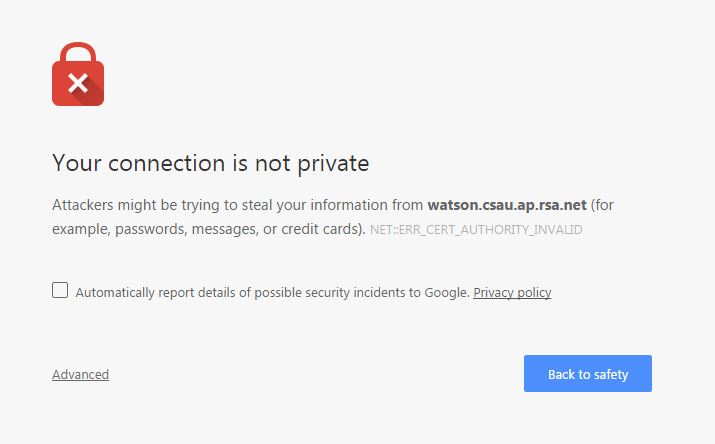This screenshot has height=444, width=715.
Task: Expand the Advanced options link
Action: [80, 375]
